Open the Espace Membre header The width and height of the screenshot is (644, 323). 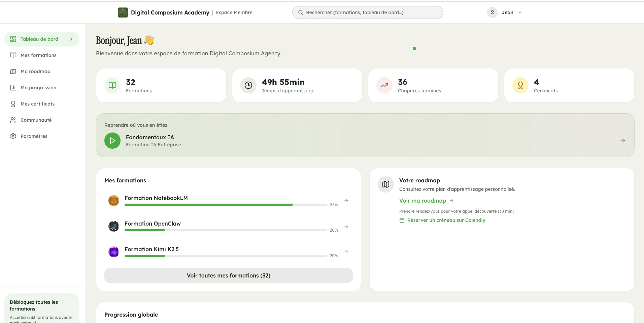[x=234, y=12]
